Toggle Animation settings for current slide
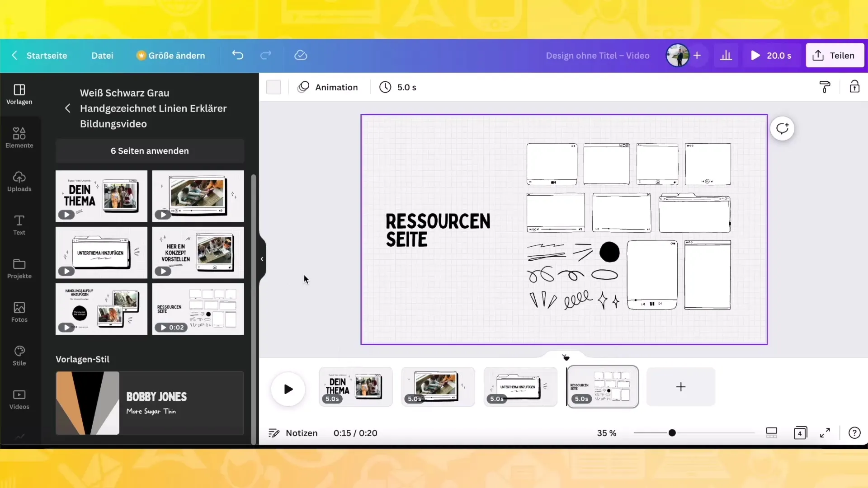868x488 pixels. (328, 87)
